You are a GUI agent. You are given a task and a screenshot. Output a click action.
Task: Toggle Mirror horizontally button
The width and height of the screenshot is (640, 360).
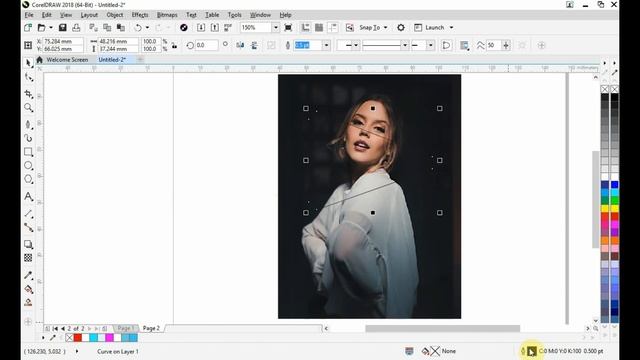point(240,45)
